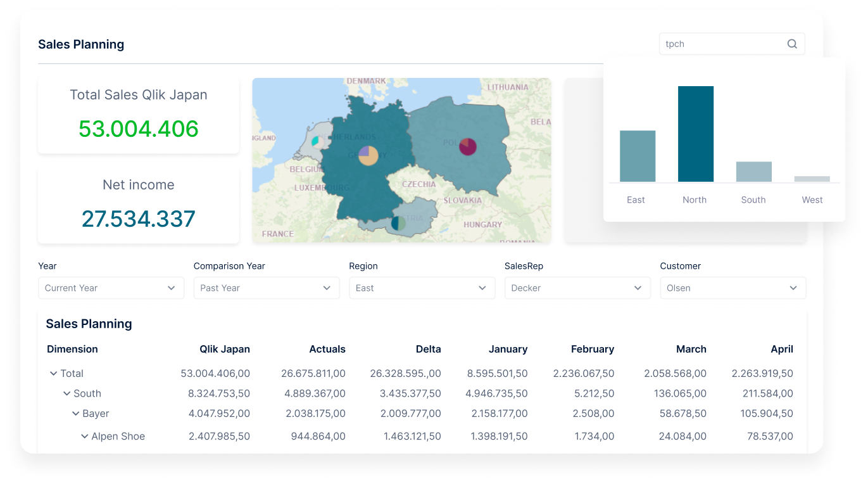Collapse the Alpen Shoe row chevron

coord(85,436)
